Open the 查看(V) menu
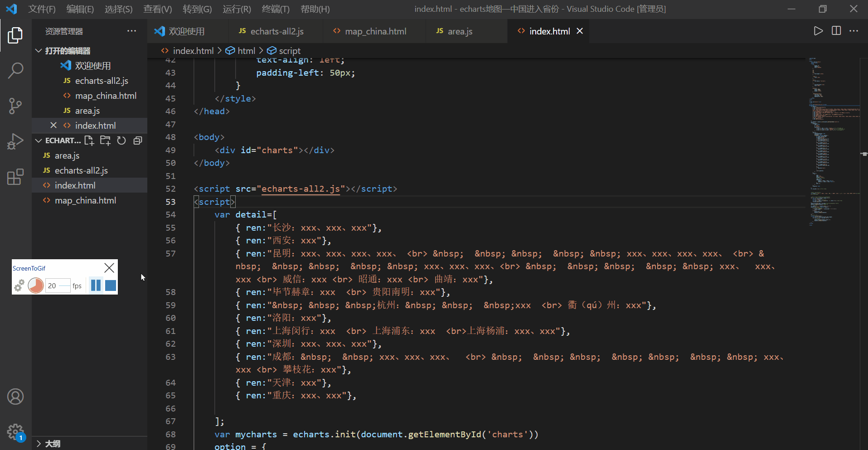Viewport: 868px width, 450px height. tap(158, 9)
